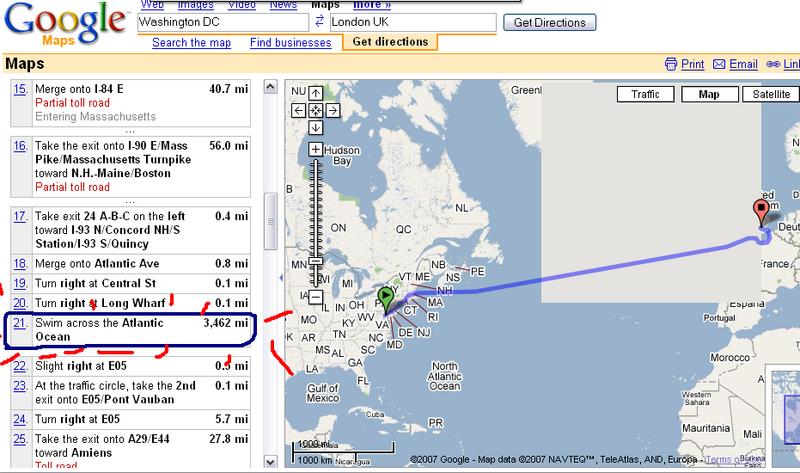
Task: Zoom in with the plus button
Action: [316, 150]
